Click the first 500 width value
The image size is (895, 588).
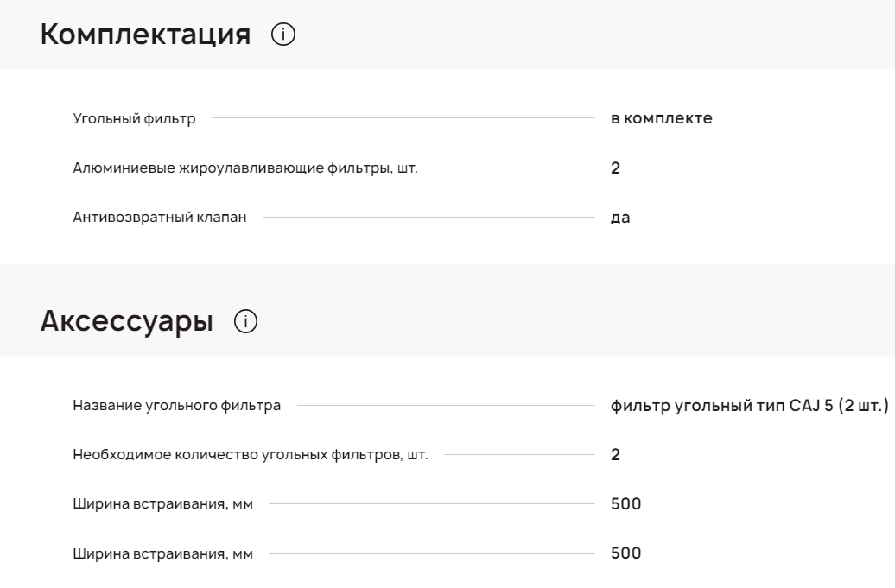click(625, 503)
